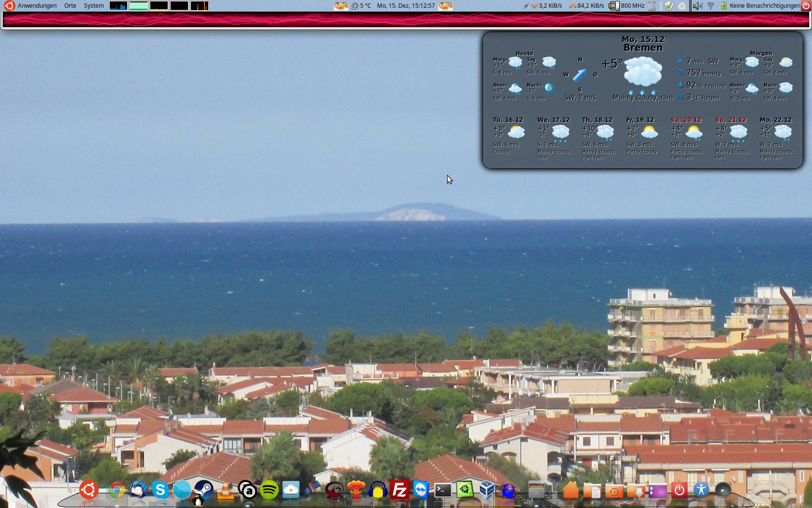
Task: Click the 800 MHz CPU frequency applet
Action: (627, 6)
